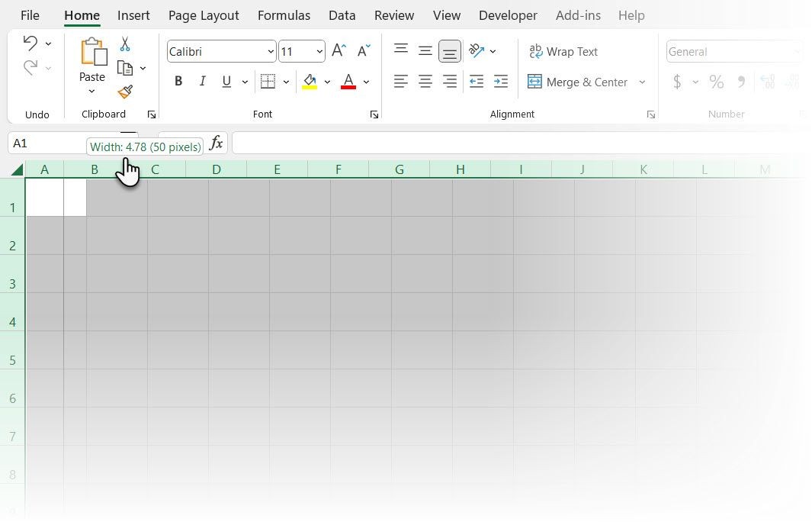Click cell A1
The width and height of the screenshot is (812, 522).
(x=44, y=198)
